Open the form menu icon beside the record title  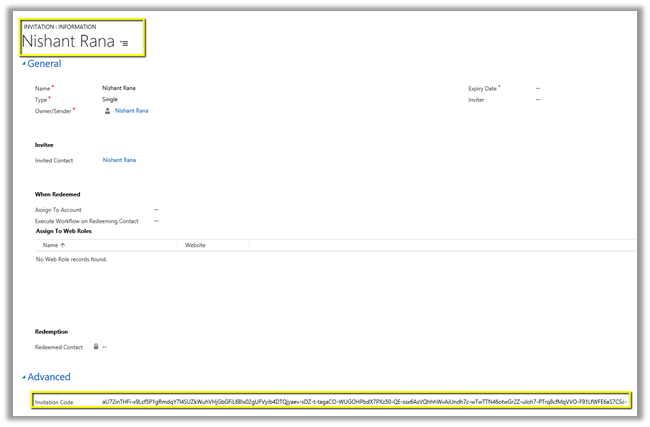coord(124,44)
